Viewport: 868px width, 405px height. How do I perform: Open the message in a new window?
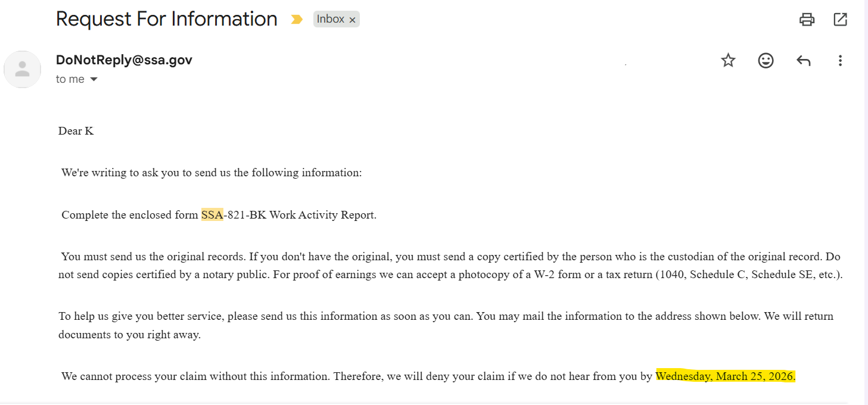pos(840,20)
